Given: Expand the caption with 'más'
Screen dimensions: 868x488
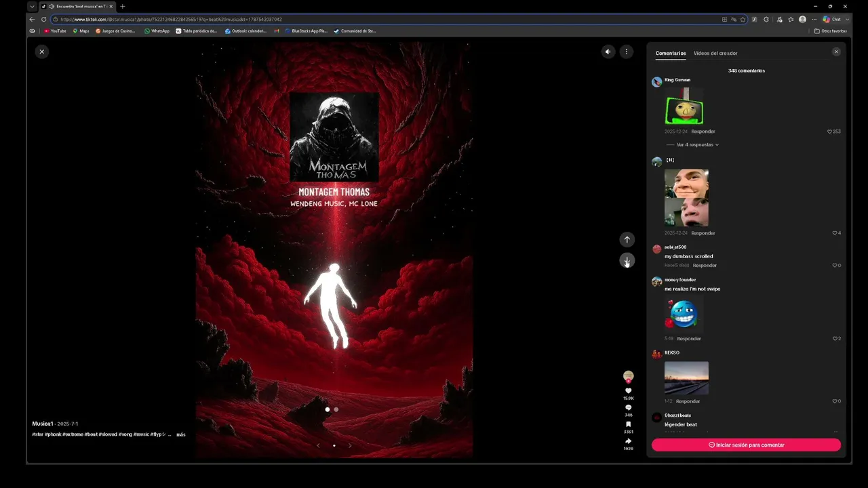Looking at the screenshot, I should pyautogui.click(x=181, y=434).
